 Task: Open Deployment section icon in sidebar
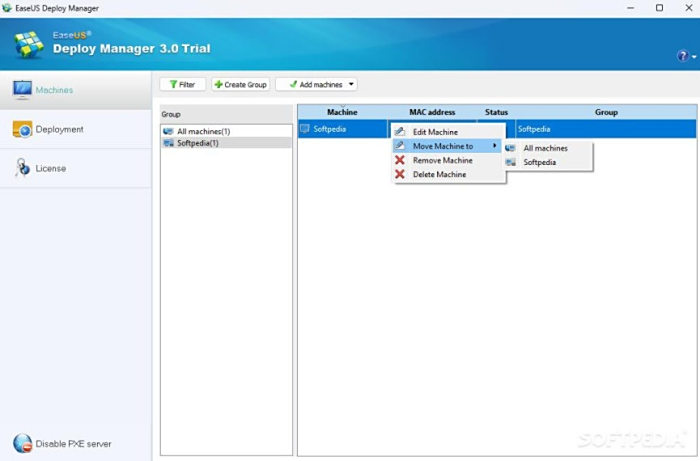(22, 129)
